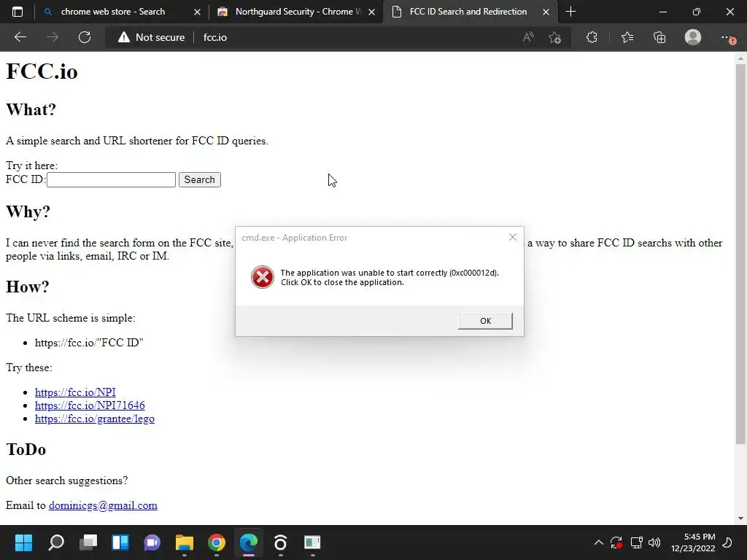The image size is (747, 560).
Task: Click the FCC.io page heading
Action: point(42,71)
